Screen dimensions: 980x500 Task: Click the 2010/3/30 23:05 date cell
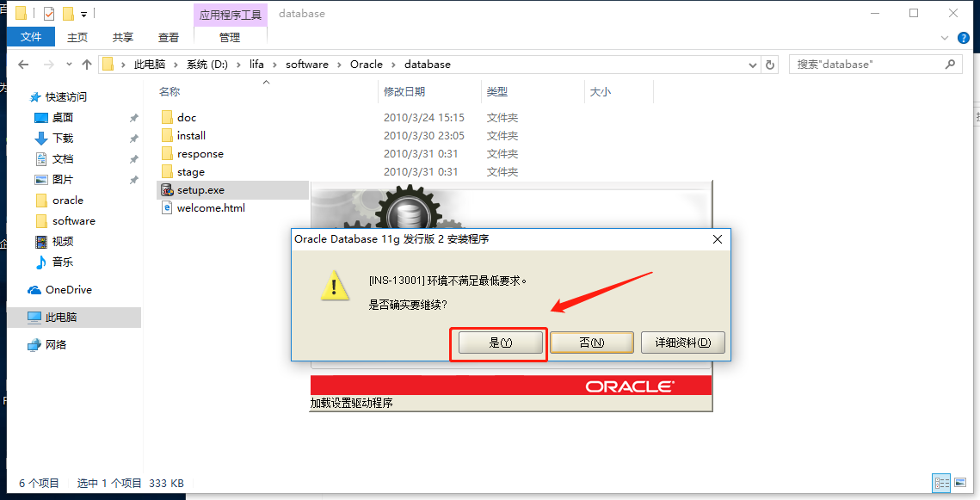pyautogui.click(x=424, y=136)
